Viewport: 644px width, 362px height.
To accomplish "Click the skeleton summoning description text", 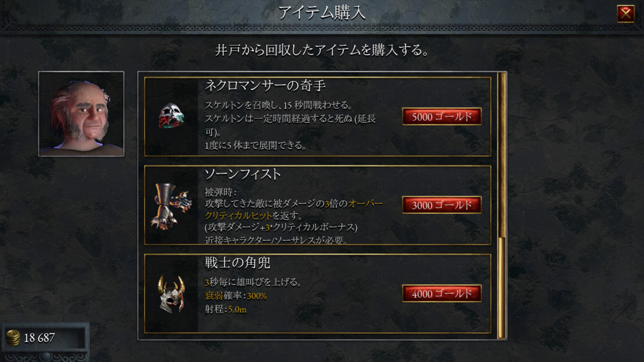I will (290, 126).
